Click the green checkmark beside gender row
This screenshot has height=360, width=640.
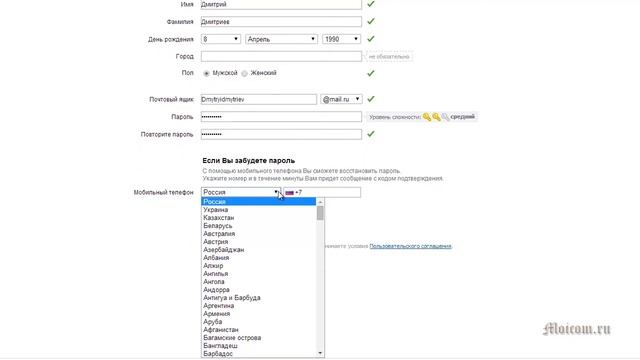[x=371, y=73]
